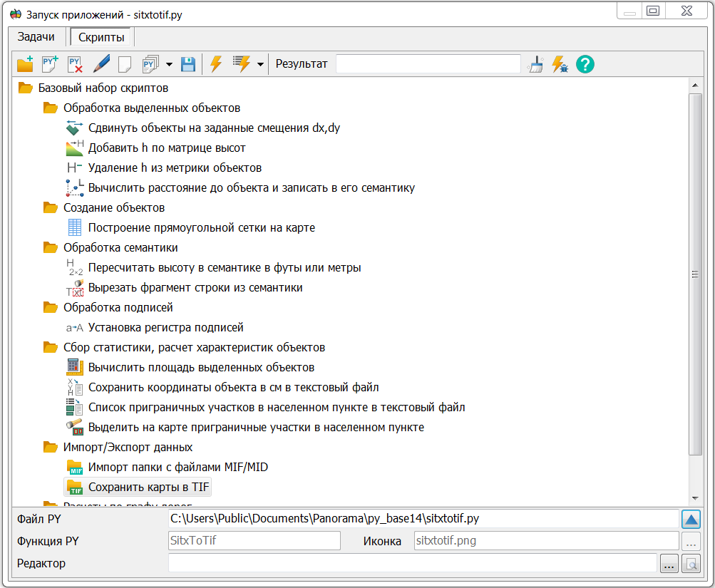Select the create new PY script icon
Image resolution: width=715 pixels, height=588 pixels.
(x=50, y=64)
